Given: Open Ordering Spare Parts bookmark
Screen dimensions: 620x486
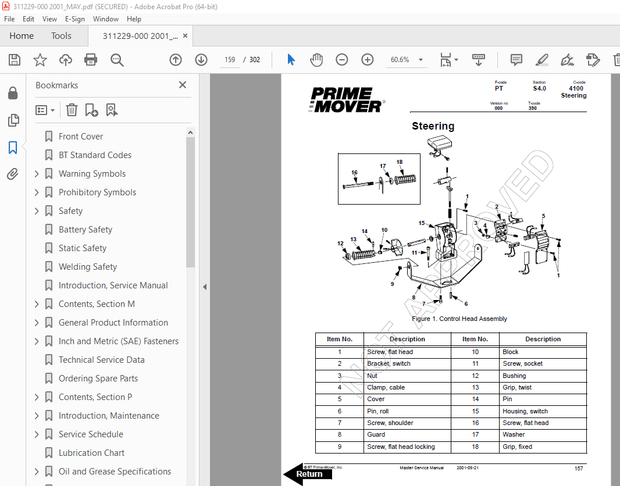Looking at the screenshot, I should [x=98, y=378].
